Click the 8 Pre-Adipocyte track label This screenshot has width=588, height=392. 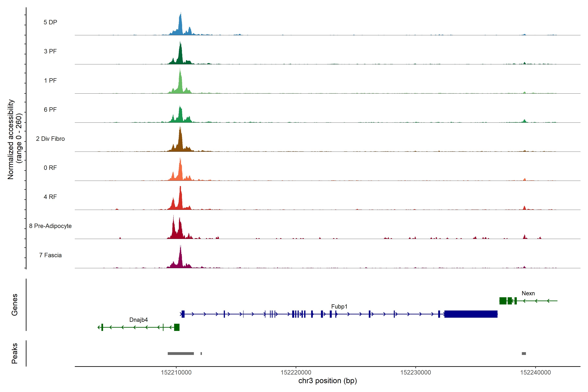(50, 226)
